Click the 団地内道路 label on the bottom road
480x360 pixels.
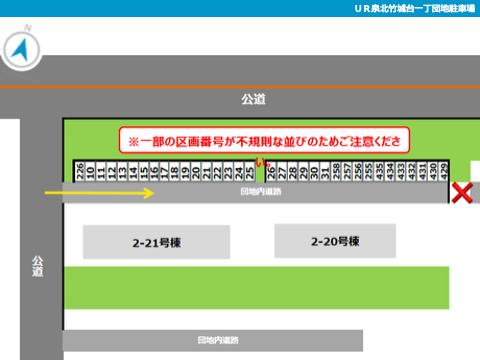218,340
